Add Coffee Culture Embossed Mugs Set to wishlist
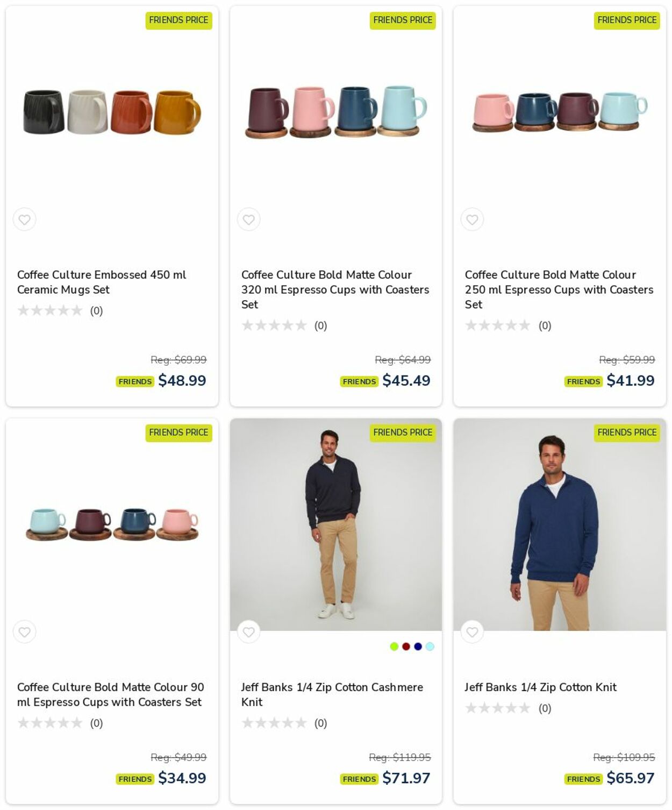This screenshot has height=810, width=672. (x=24, y=219)
